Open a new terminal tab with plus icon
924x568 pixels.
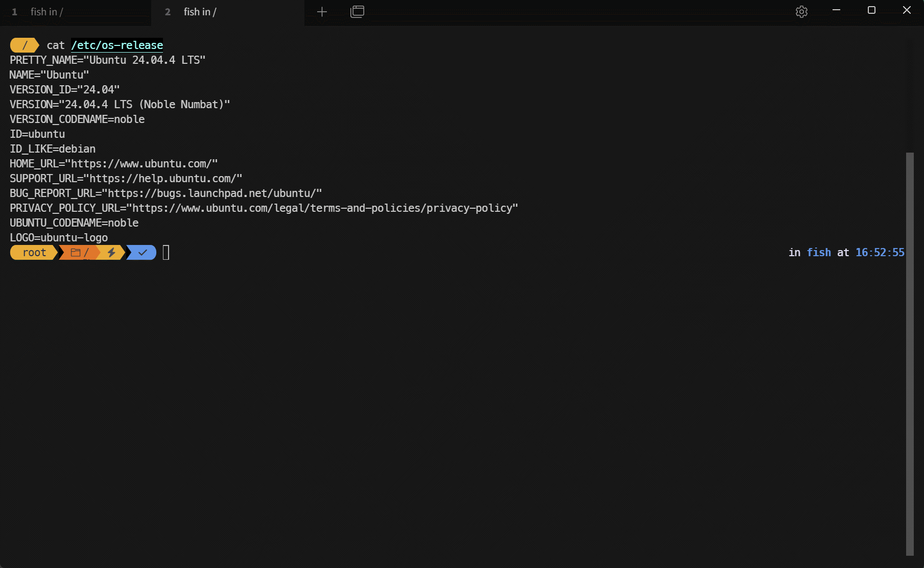(322, 12)
